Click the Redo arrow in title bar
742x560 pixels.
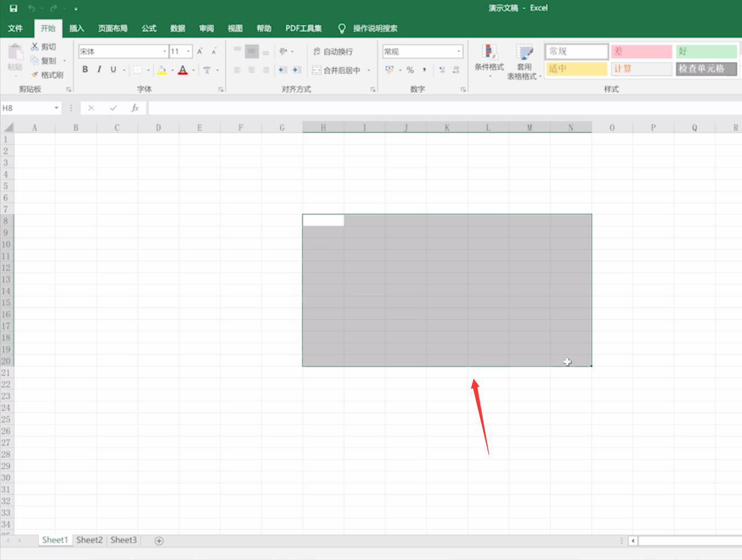point(53,8)
